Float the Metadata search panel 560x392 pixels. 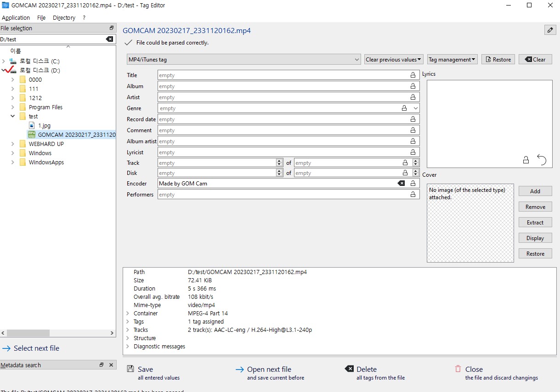[102, 365]
